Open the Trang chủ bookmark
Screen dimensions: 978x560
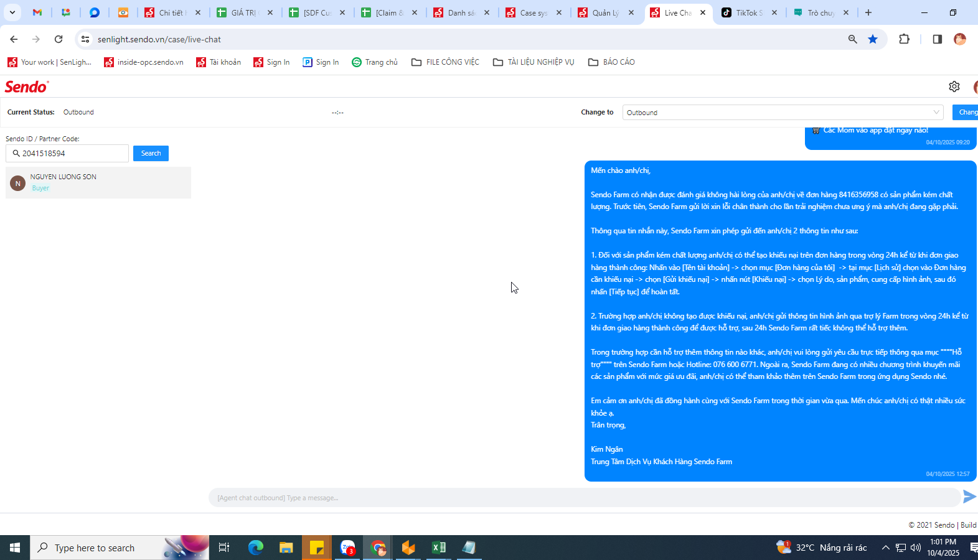click(x=375, y=62)
